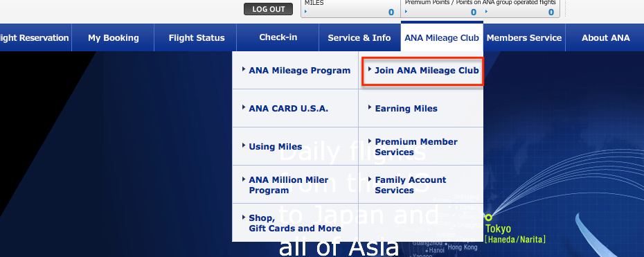This screenshot has width=644, height=257.
Task: Open Premium Member Services link
Action: pyautogui.click(x=416, y=147)
